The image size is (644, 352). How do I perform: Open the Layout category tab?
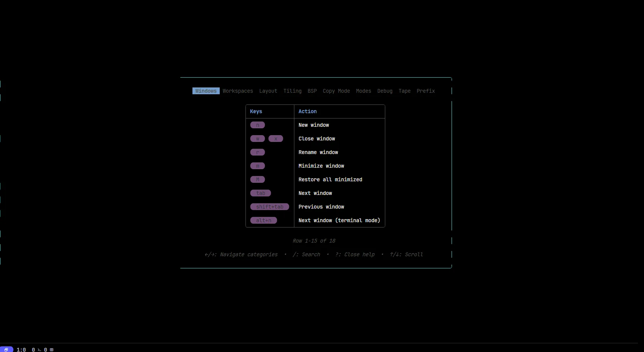click(x=268, y=91)
